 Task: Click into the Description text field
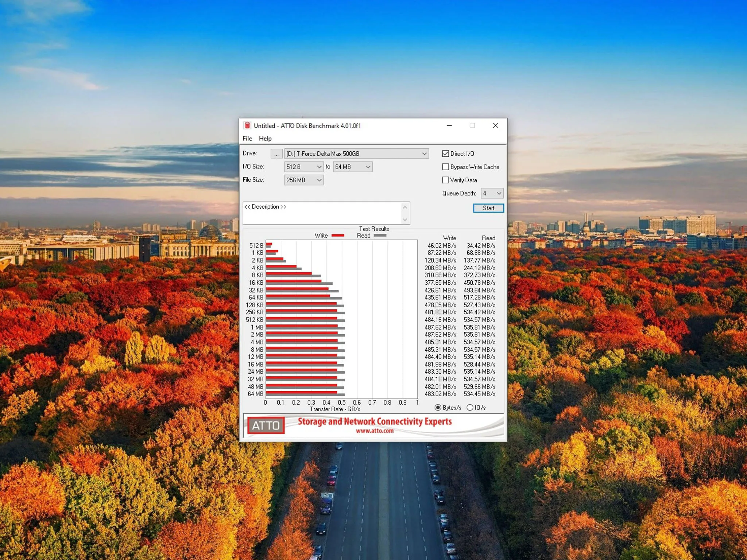coord(322,213)
